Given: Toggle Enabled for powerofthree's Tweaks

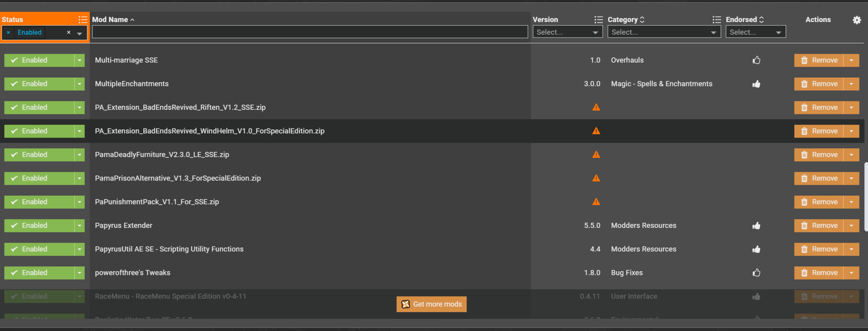Looking at the screenshot, I should (39, 272).
